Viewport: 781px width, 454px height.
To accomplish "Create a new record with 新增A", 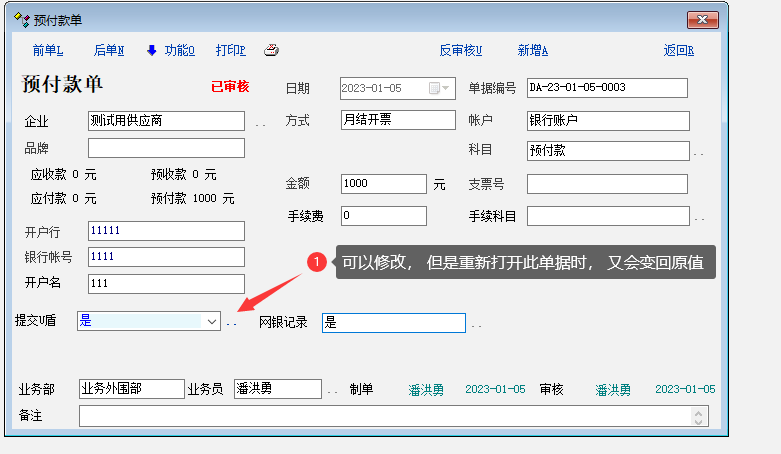I will tap(532, 50).
